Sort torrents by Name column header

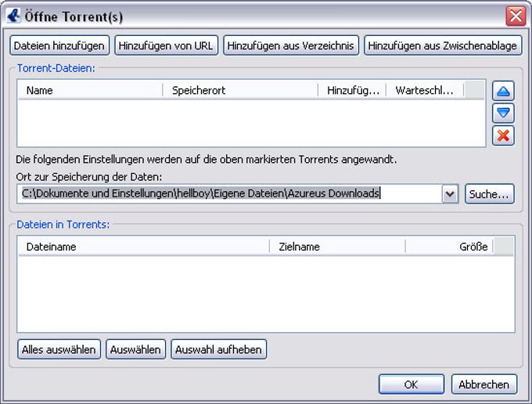[90, 90]
